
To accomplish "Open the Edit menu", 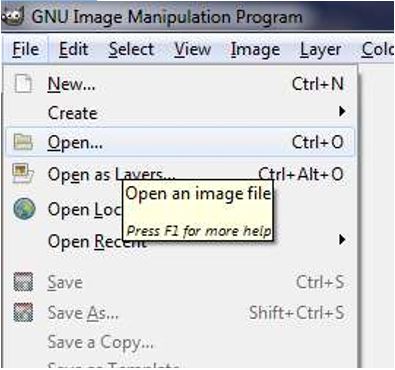I will (73, 50).
